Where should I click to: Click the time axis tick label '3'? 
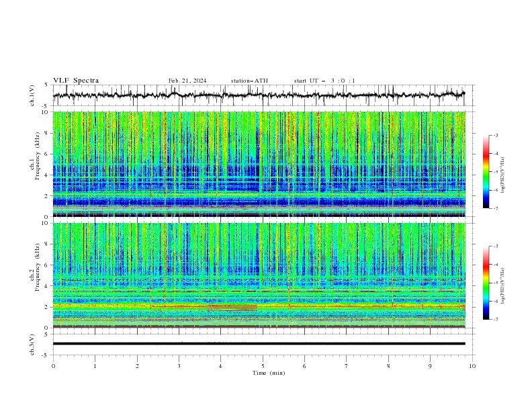(179, 366)
